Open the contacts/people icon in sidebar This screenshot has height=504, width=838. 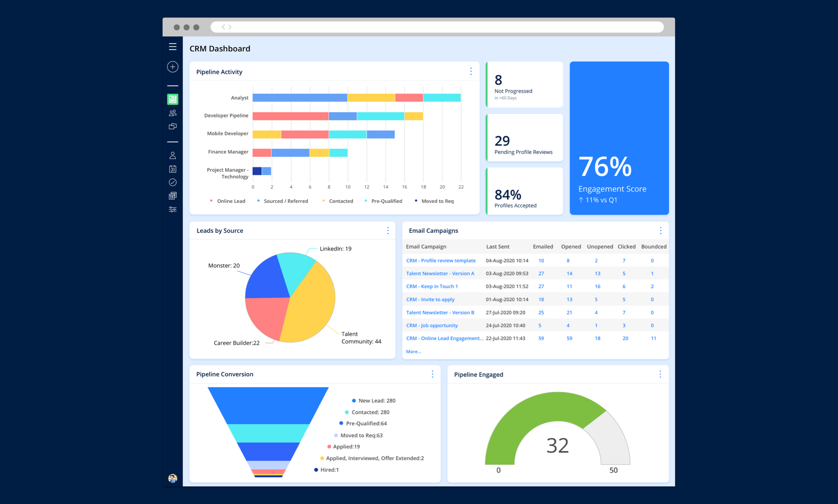(x=172, y=113)
